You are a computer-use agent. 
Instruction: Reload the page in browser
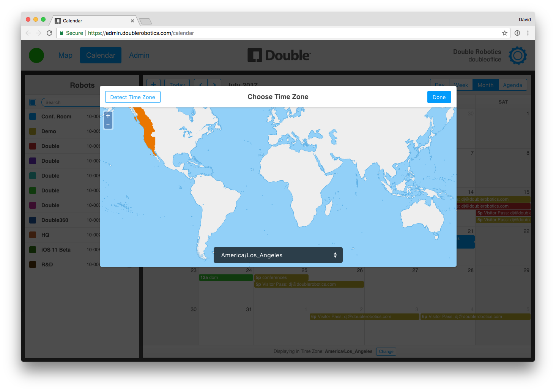[x=49, y=33]
